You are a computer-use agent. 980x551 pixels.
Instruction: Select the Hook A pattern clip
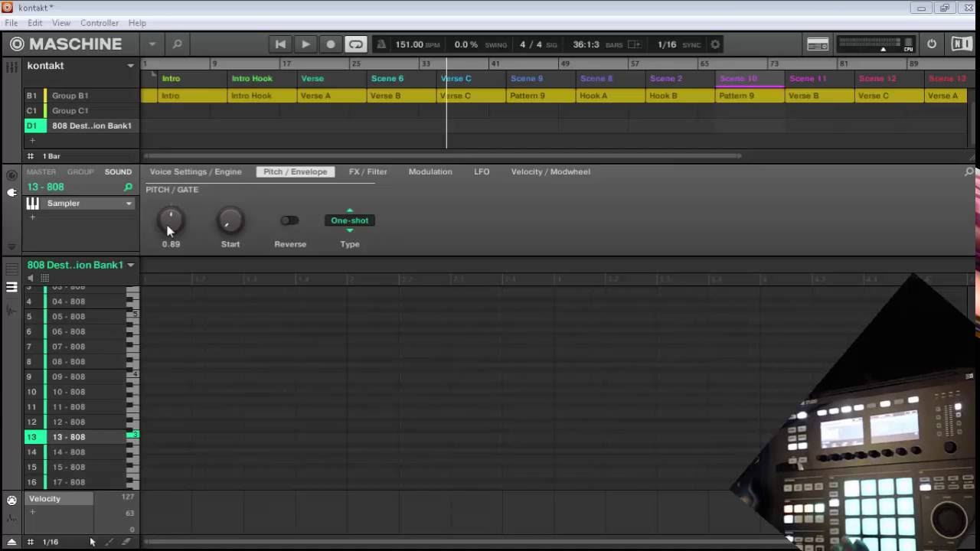610,96
